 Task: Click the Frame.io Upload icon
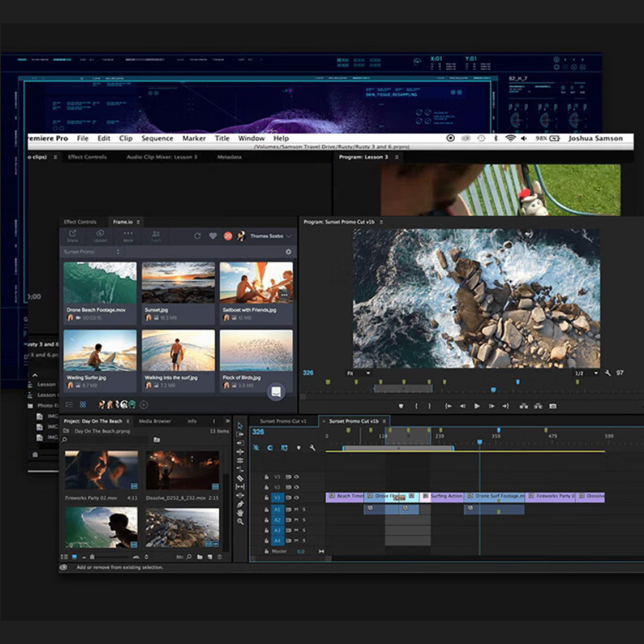[100, 234]
